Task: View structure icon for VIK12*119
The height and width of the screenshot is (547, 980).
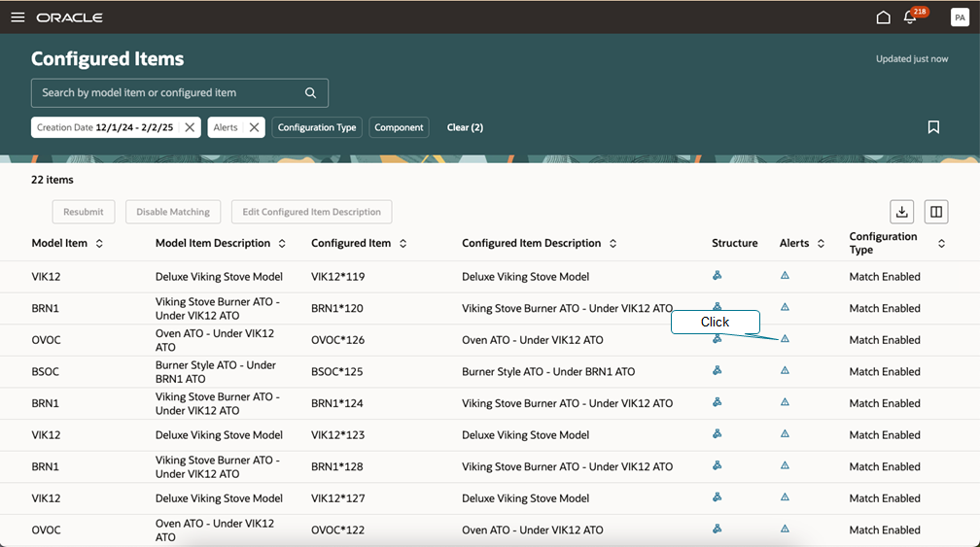Action: pos(717,275)
